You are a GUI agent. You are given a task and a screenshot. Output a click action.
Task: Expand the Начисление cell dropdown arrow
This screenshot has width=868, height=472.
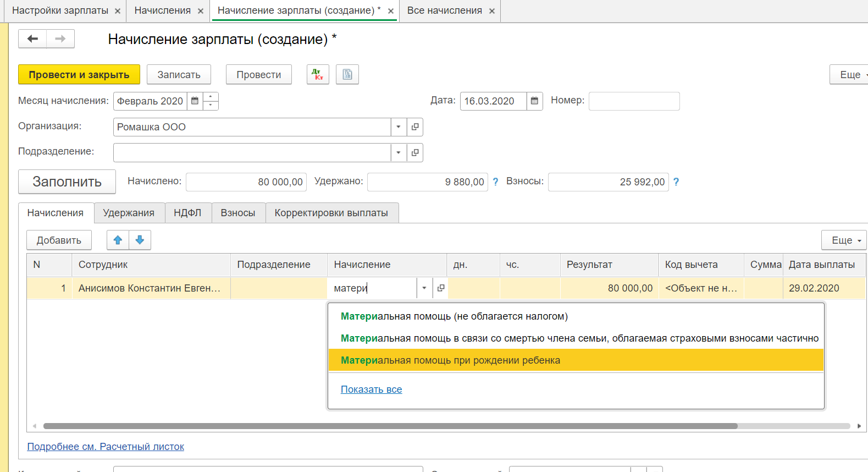(x=424, y=288)
